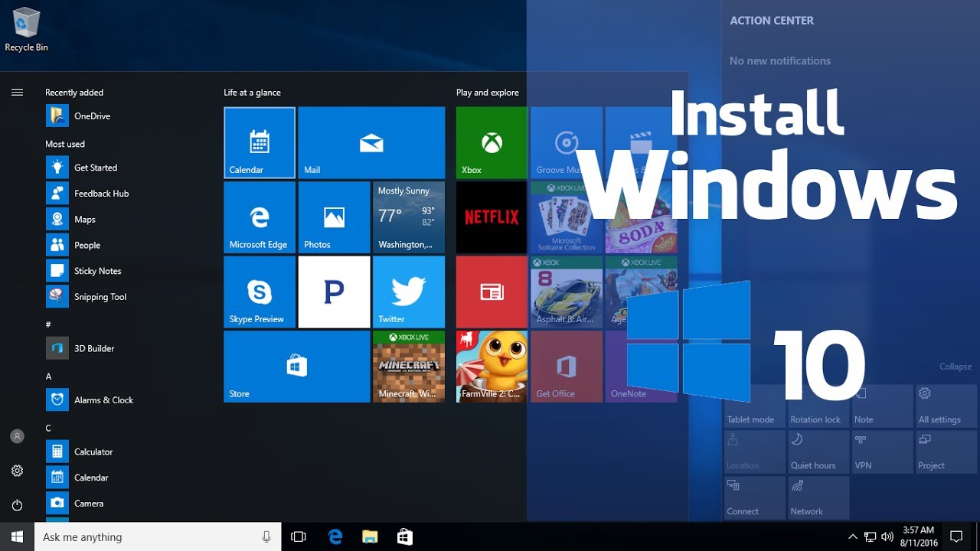980x551 pixels.
Task: Toggle Quiet hours quick action
Action: click(818, 452)
